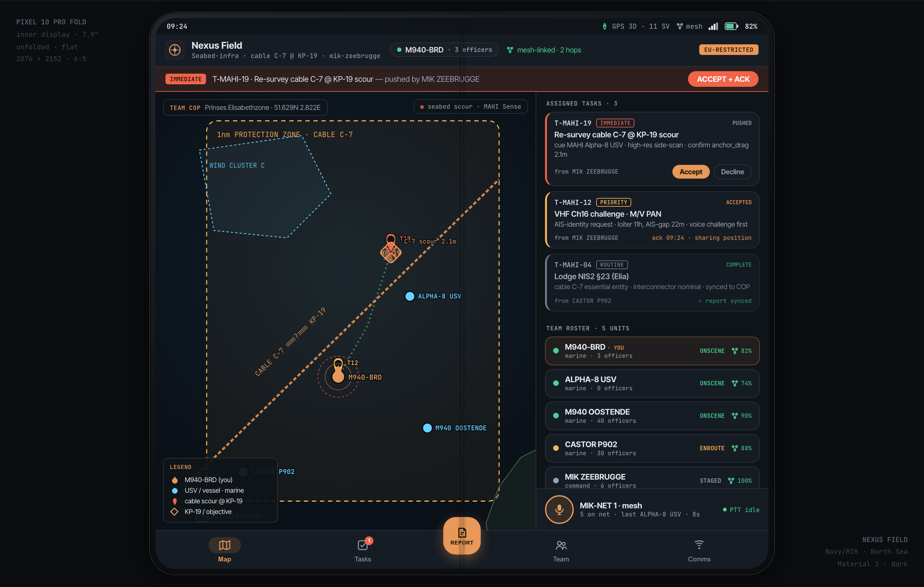The height and width of the screenshot is (587, 924).
Task: Click ACCEPT + ACK in the alert banner
Action: pos(723,79)
